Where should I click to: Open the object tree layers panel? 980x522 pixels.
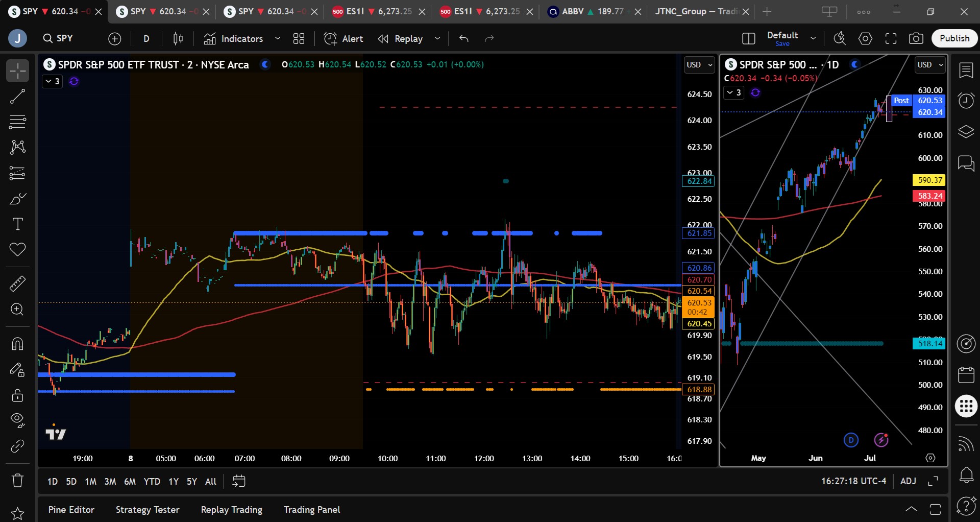coord(966,132)
